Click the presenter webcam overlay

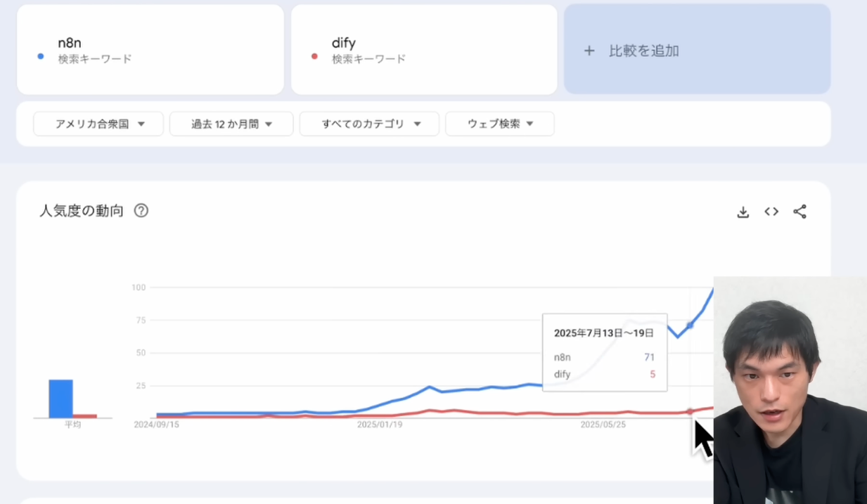(790, 390)
